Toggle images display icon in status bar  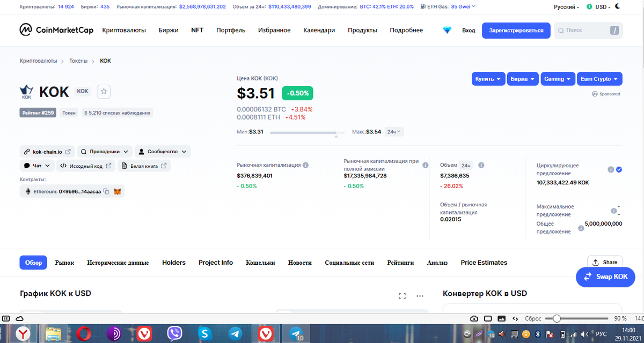[x=501, y=318]
